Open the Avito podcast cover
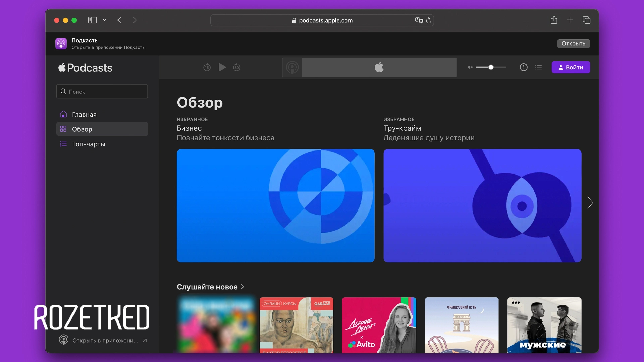 379,325
